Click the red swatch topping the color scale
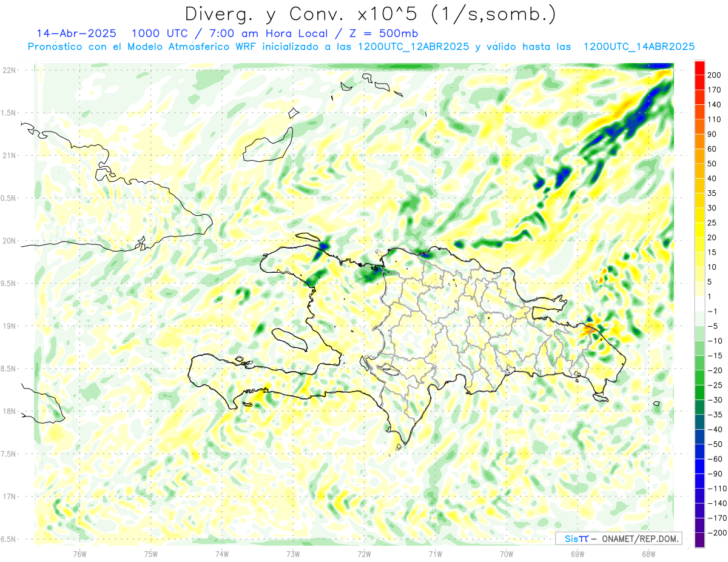The height and width of the screenshot is (562, 728). click(699, 68)
